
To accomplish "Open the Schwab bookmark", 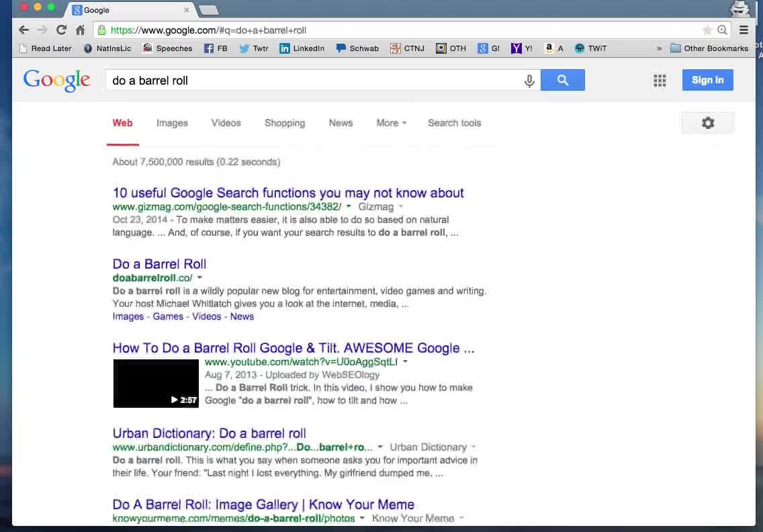I will [x=357, y=48].
